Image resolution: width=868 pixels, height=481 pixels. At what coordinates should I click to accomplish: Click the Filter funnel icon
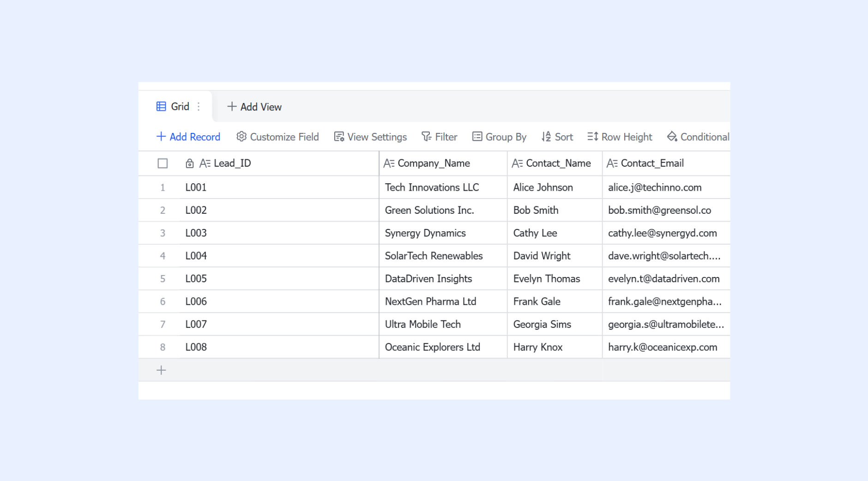[426, 137]
